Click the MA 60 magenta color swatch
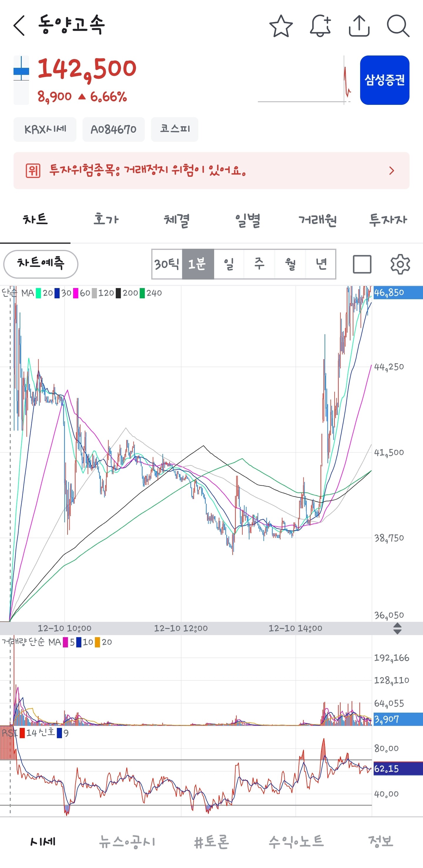Image resolution: width=423 pixels, height=868 pixels. coord(75,293)
